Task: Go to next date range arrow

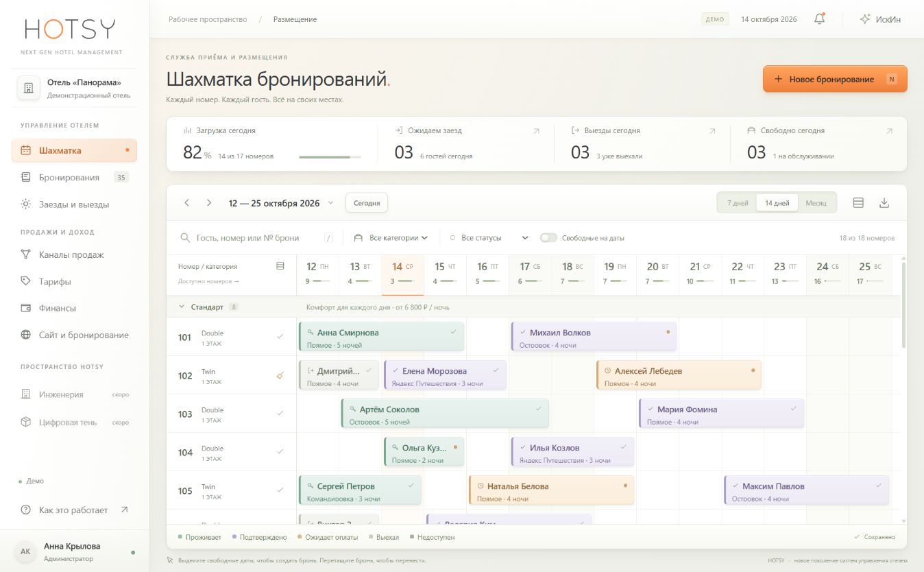Action: tap(209, 203)
